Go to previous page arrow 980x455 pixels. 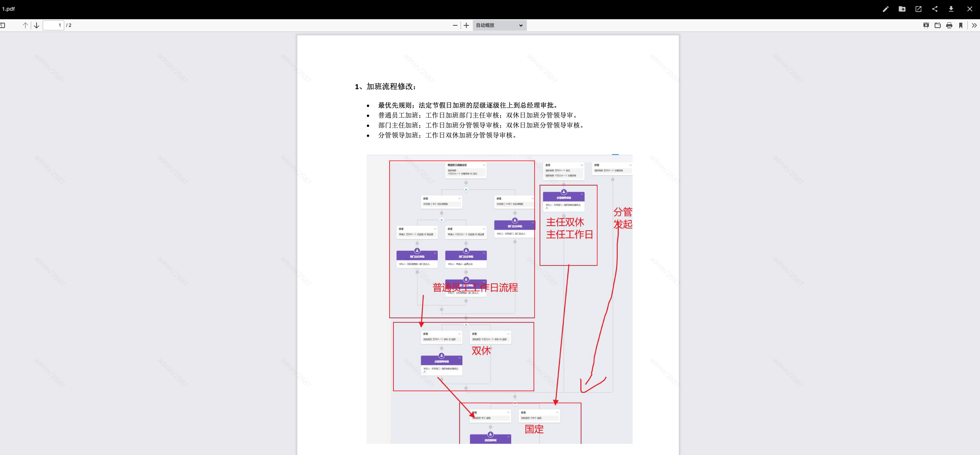(25, 25)
